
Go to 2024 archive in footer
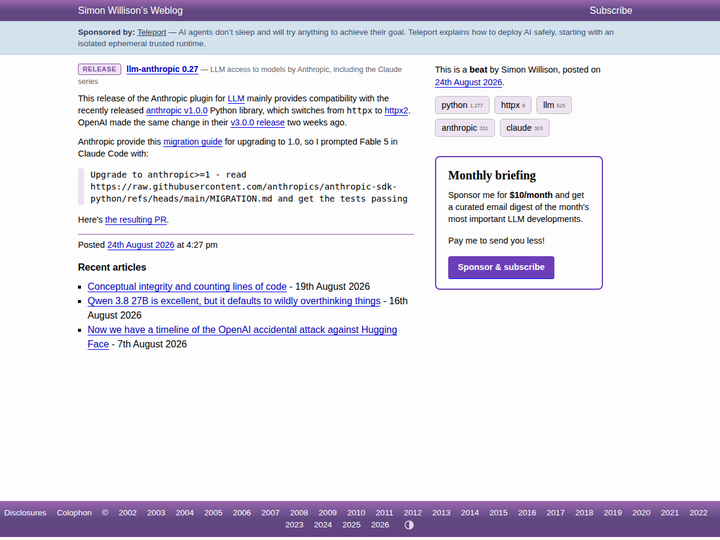pyautogui.click(x=323, y=525)
